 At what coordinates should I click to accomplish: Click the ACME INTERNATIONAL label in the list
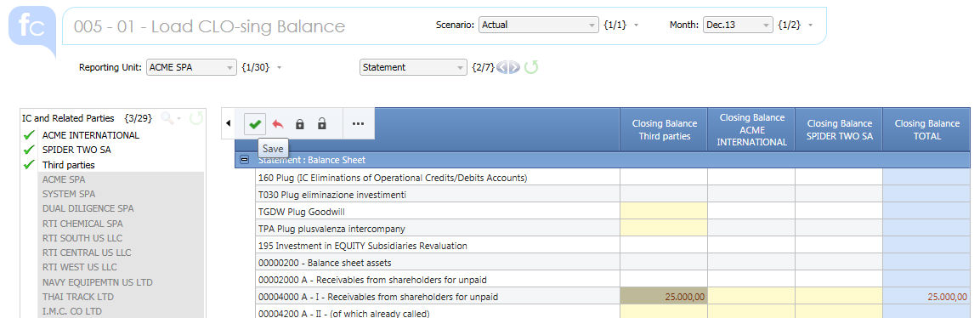pyautogui.click(x=91, y=135)
